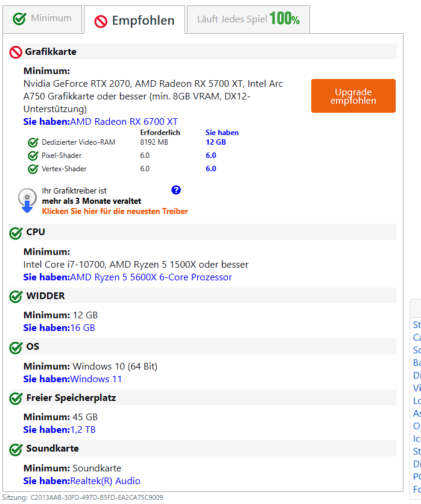Click the check icon next to Pixel-Shader
This screenshot has width=421, height=504.
[33, 156]
